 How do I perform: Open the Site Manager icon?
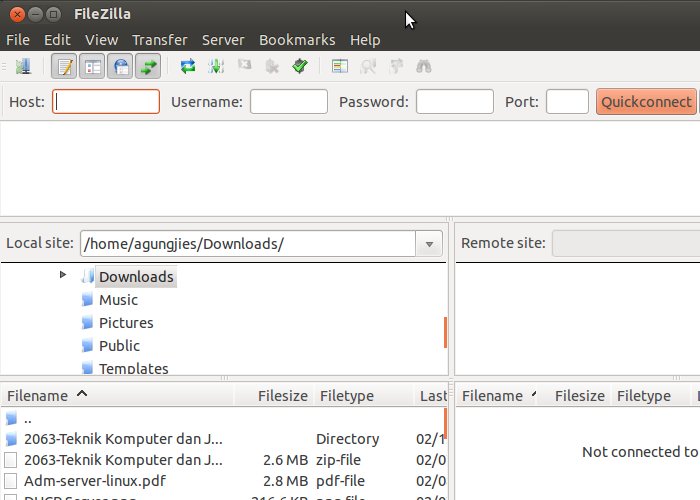pos(23,67)
